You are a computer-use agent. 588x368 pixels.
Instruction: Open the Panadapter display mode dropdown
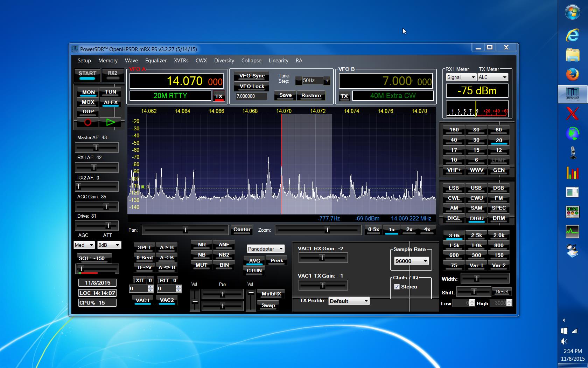[265, 249]
